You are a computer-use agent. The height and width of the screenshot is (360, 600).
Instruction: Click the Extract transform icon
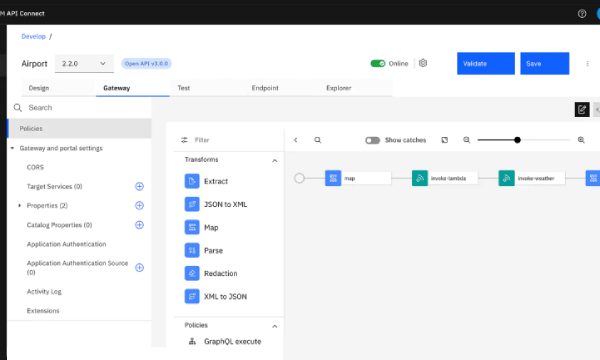(192, 181)
